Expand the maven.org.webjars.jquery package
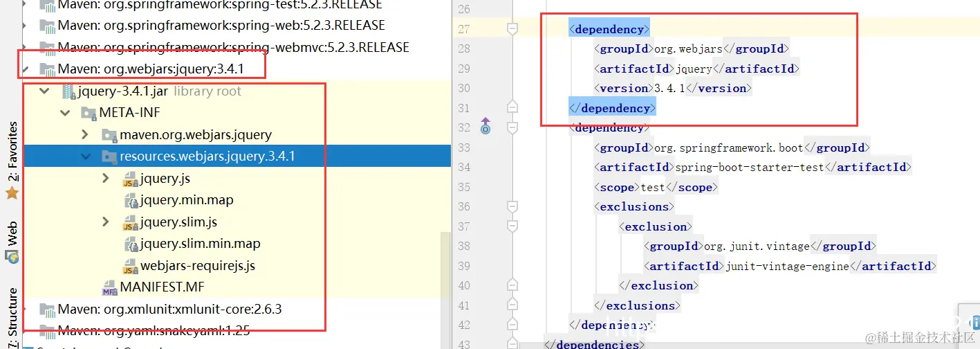 pos(85,135)
